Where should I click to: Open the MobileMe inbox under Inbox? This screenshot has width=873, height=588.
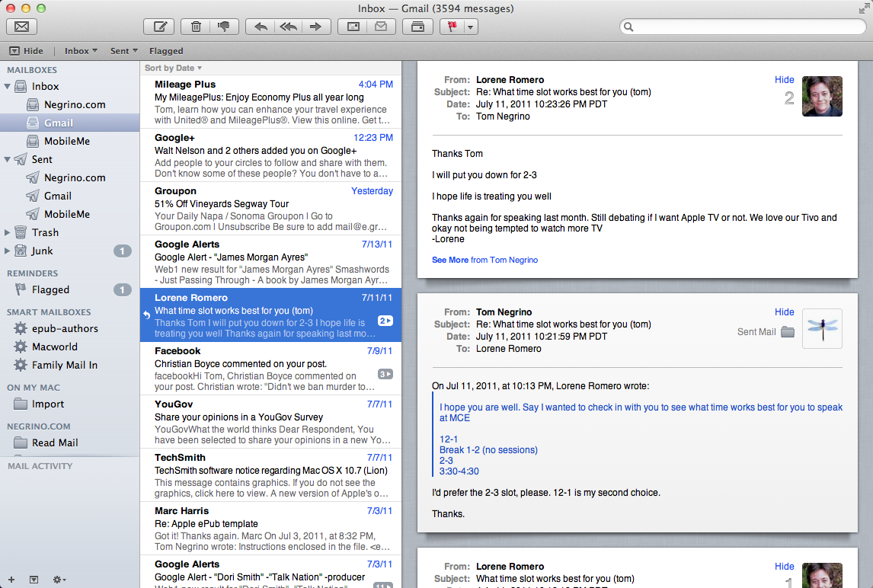click(x=69, y=142)
